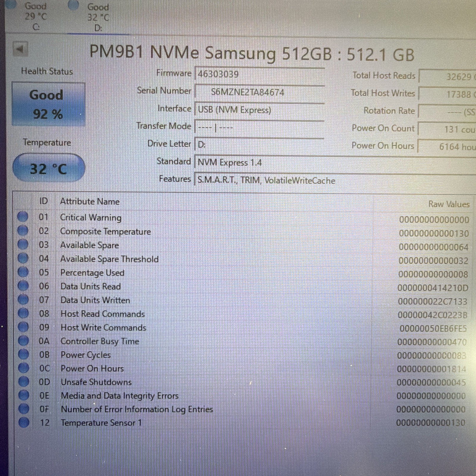This screenshot has width=476, height=476.
Task: Click status circle for Available Spare Threshold
Action: (x=23, y=258)
